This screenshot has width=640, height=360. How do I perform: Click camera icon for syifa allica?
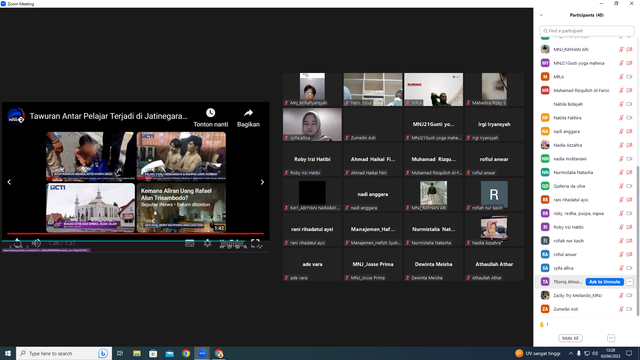[629, 268]
